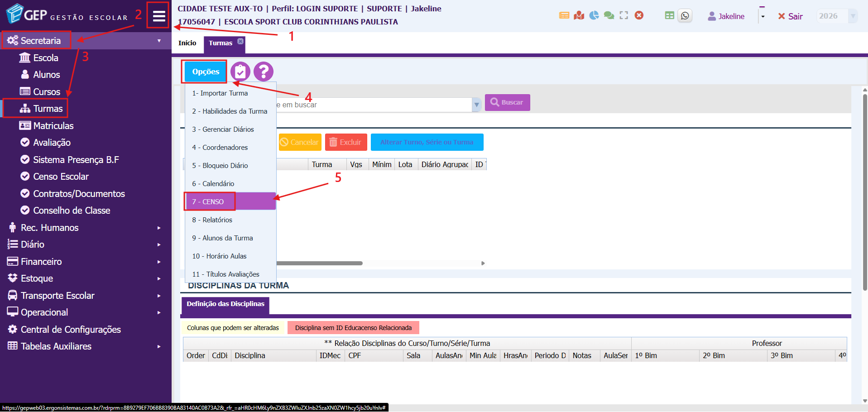Switch to the Início tab
Image resolution: width=868 pixels, height=412 pixels.
(187, 43)
